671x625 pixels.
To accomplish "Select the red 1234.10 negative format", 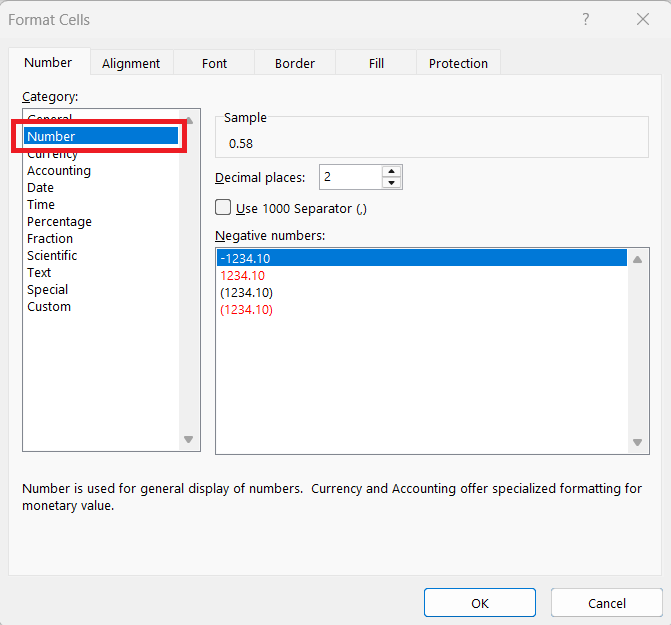I will [422, 275].
